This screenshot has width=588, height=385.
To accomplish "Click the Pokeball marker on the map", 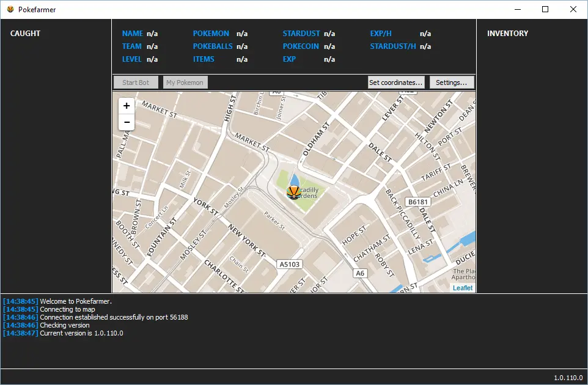I will click(x=293, y=193).
